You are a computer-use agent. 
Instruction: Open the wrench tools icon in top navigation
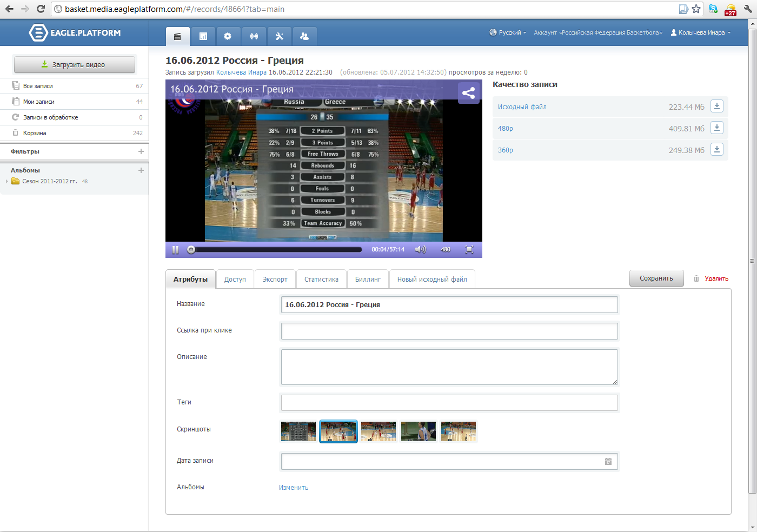coord(279,36)
